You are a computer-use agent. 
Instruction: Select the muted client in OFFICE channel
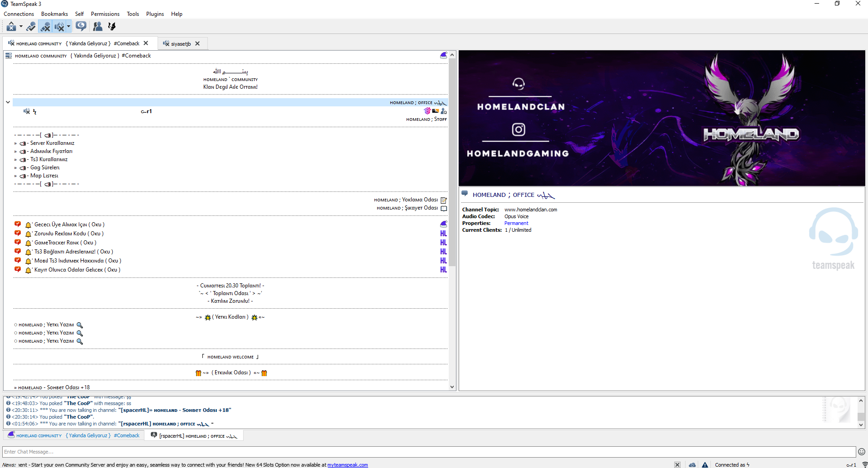click(230, 111)
